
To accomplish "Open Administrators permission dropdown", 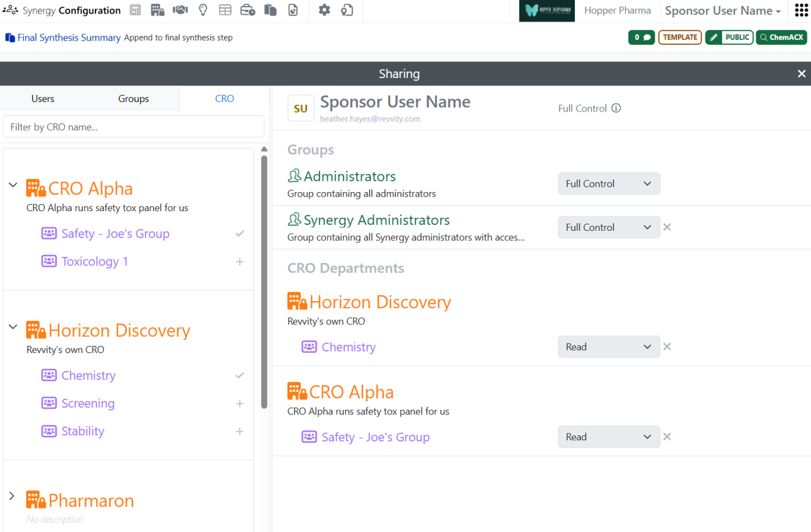I will click(609, 184).
